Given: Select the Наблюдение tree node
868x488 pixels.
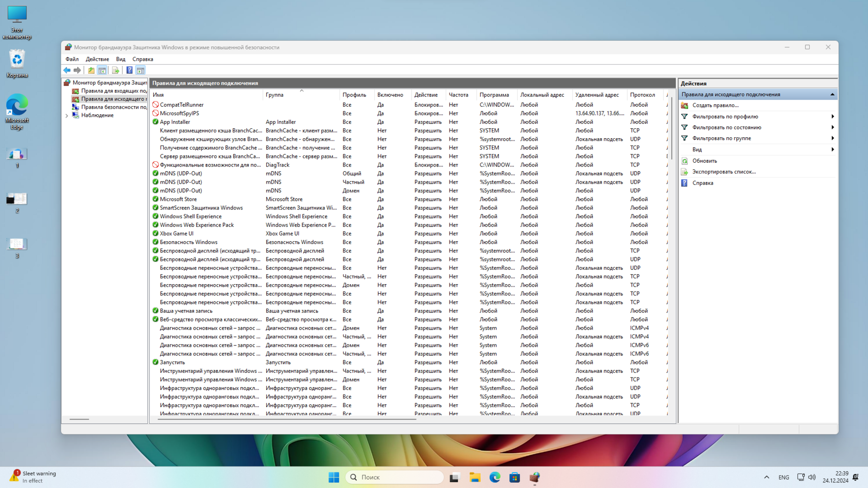Looking at the screenshot, I should tap(97, 115).
